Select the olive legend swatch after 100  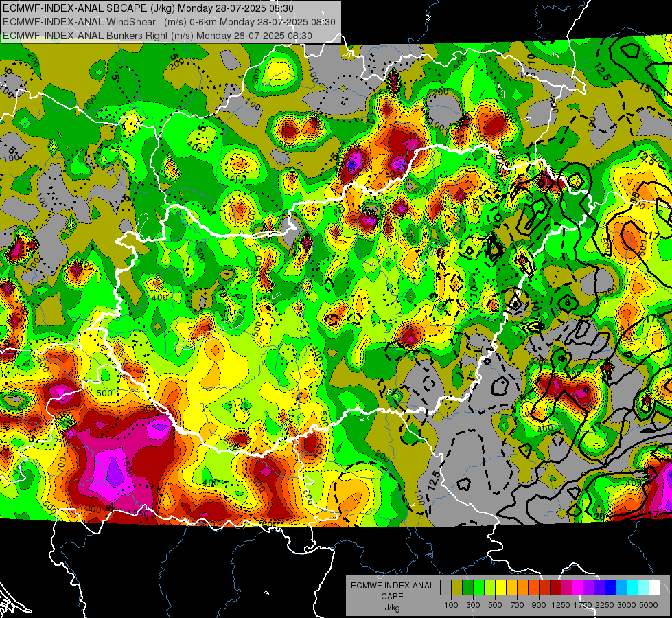pos(457,588)
